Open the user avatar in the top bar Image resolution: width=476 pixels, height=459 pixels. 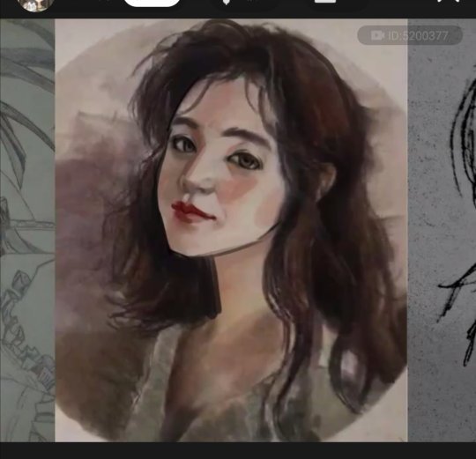coord(36,5)
